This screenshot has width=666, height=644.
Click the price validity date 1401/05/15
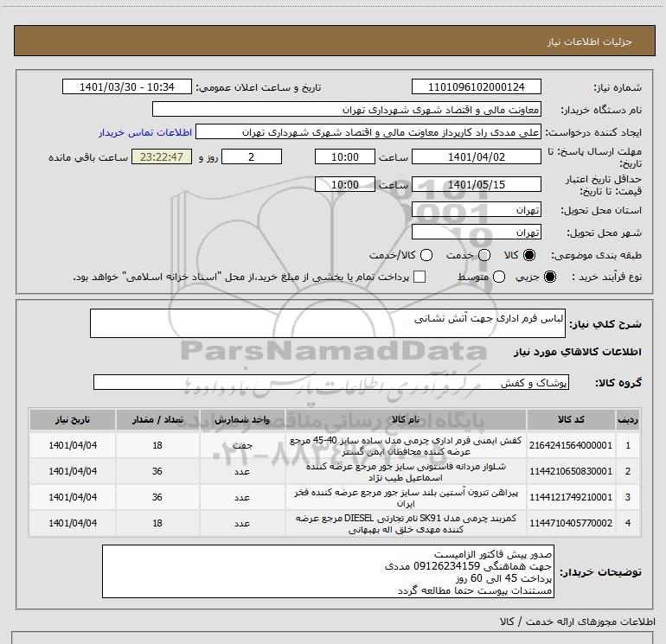click(x=476, y=185)
